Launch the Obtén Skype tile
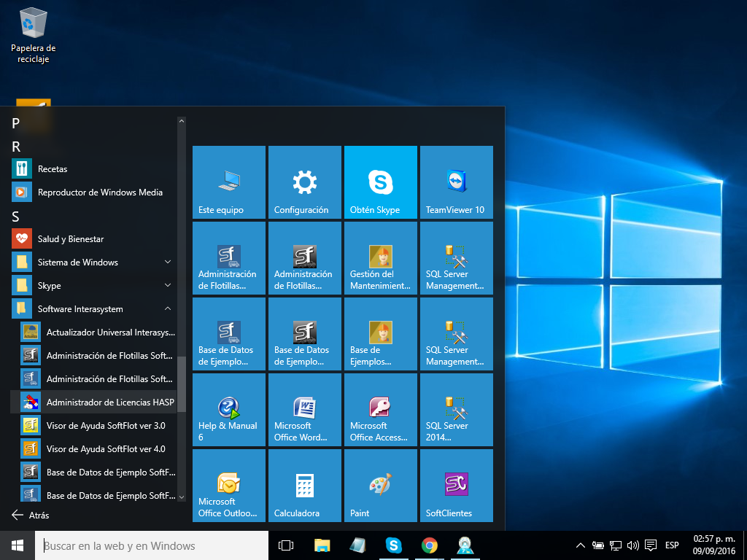 tap(380, 182)
